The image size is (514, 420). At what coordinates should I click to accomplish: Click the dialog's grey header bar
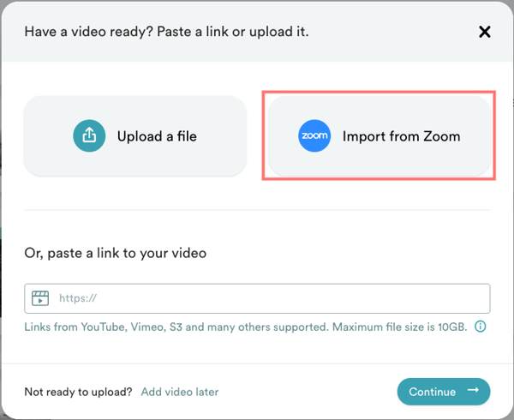[x=385, y=32]
